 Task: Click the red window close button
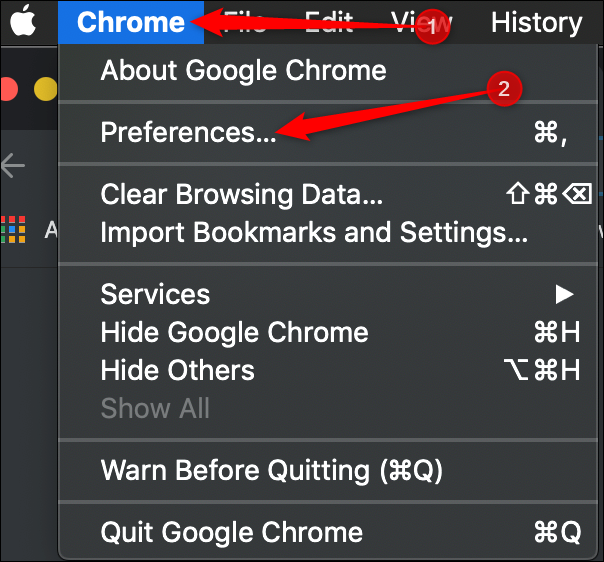(x=8, y=89)
